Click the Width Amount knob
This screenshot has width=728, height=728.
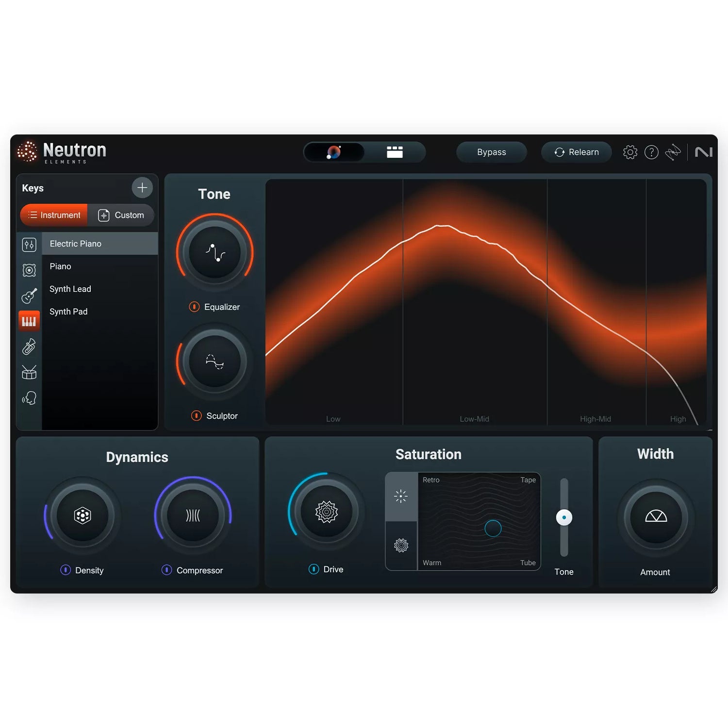click(656, 517)
